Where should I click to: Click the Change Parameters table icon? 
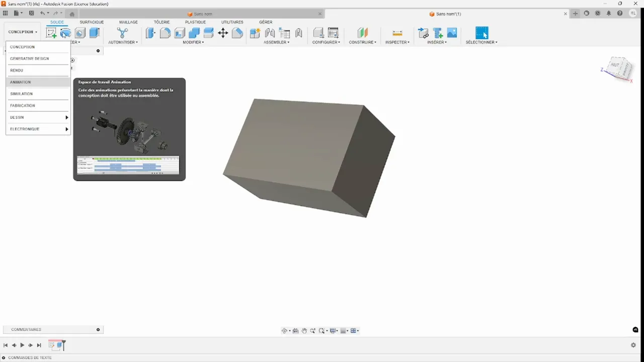[333, 33]
